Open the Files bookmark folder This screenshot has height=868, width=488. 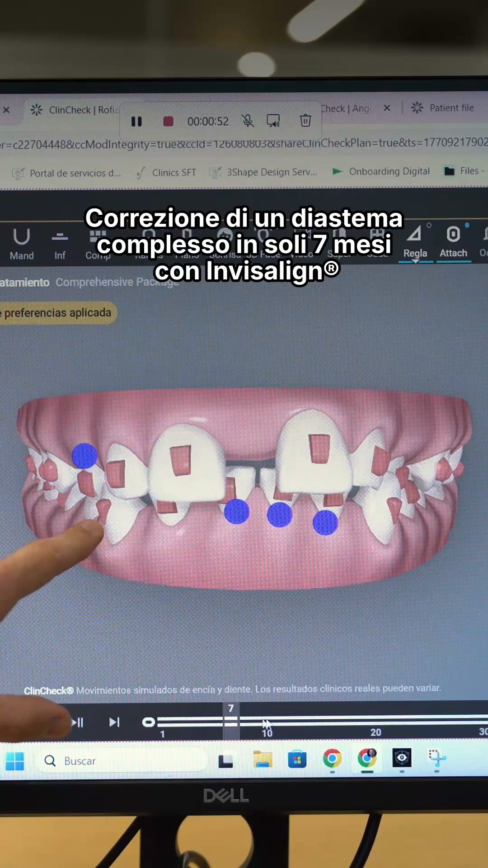pyautogui.click(x=465, y=171)
